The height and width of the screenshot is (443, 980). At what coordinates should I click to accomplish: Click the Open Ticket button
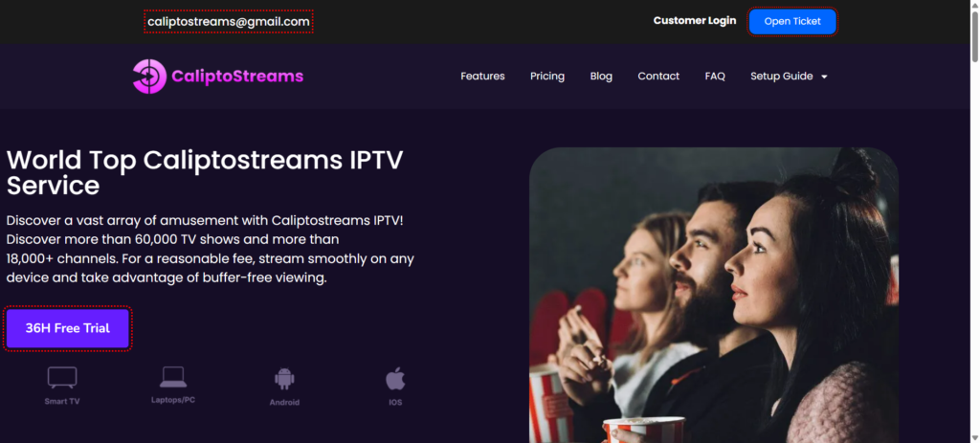tap(792, 21)
